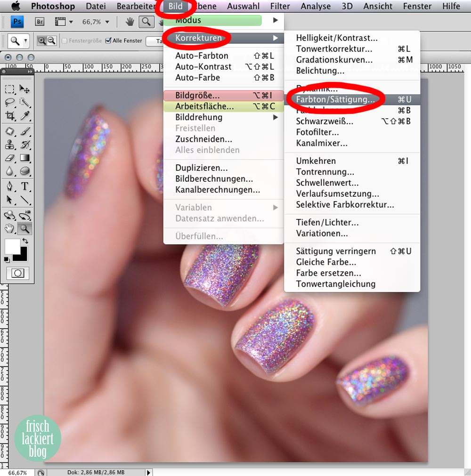Select the Gradient tool
The image size is (471, 476).
(24, 158)
